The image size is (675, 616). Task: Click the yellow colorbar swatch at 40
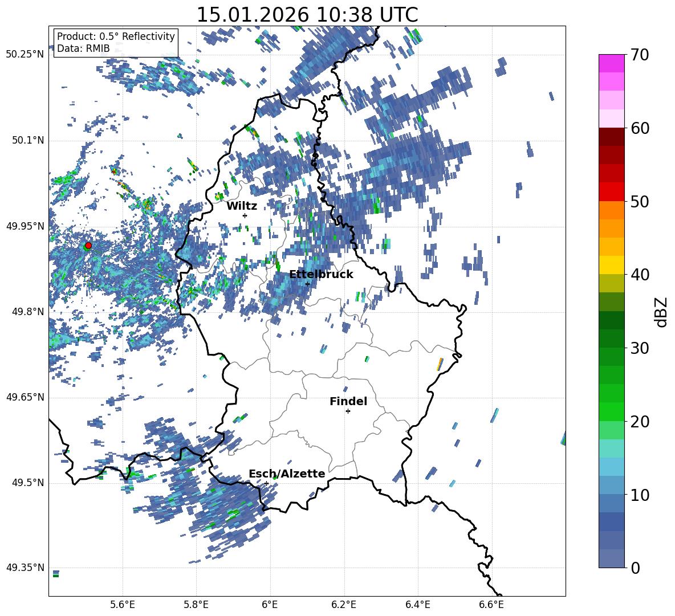611,265
